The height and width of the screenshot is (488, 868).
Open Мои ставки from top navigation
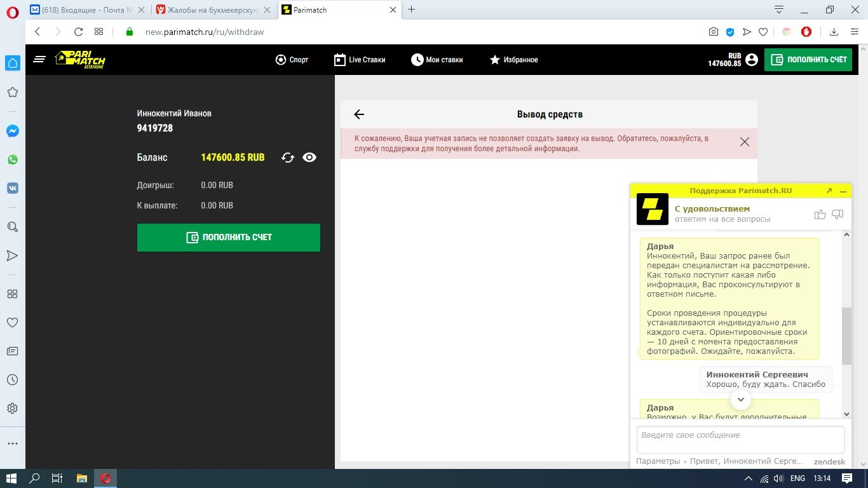437,60
